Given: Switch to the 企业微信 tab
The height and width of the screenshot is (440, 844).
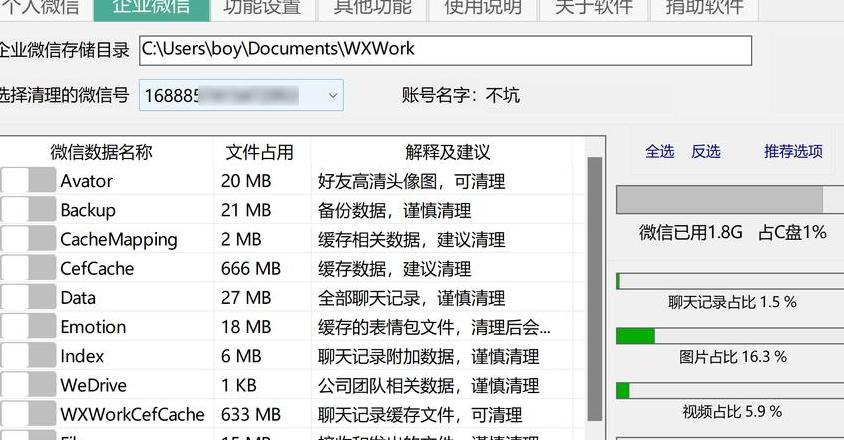Looking at the screenshot, I should click(152, 9).
